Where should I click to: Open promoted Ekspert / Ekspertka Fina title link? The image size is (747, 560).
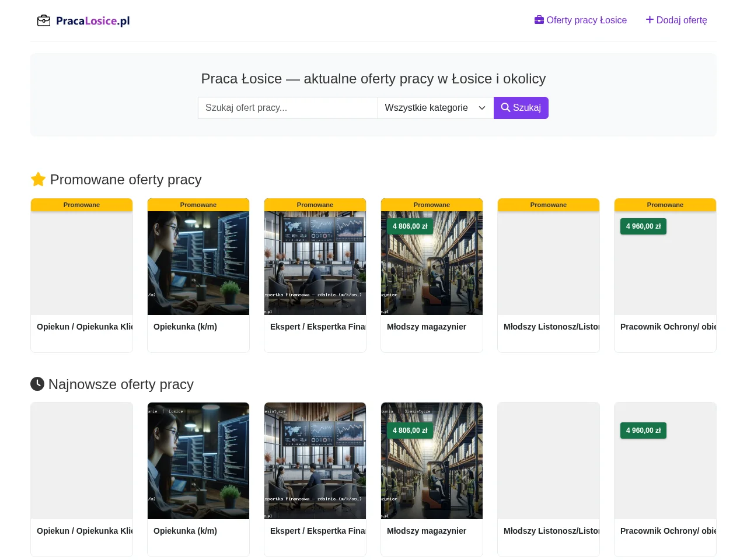(318, 327)
